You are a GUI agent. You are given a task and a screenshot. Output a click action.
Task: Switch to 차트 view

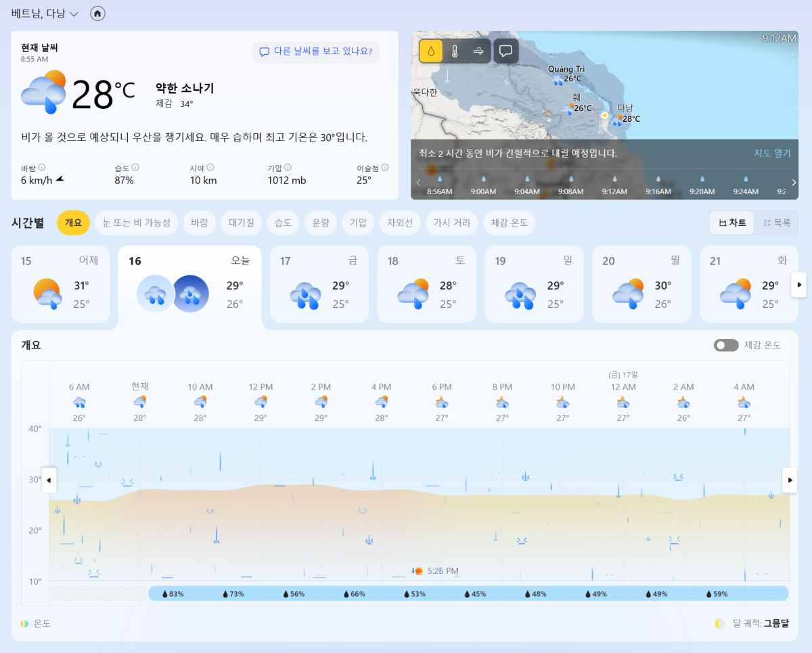coord(732,223)
